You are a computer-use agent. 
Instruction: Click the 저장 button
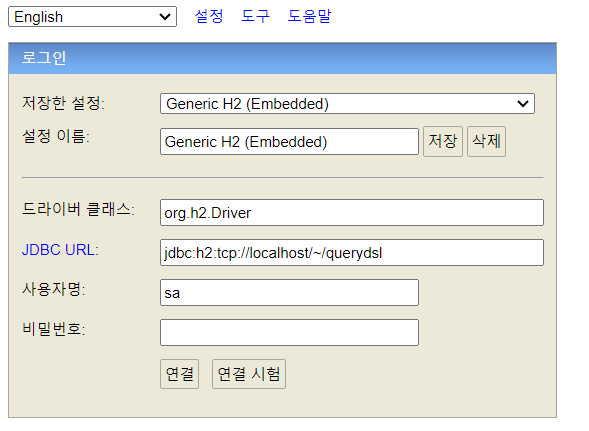443,142
